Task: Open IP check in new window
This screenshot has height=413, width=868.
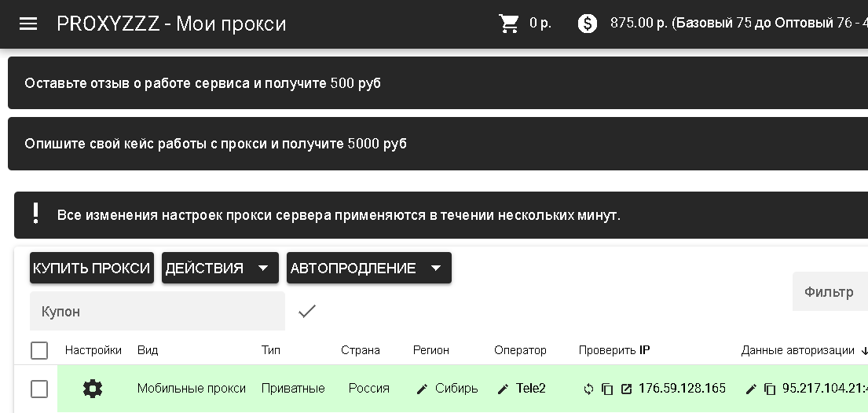Action: click(626, 389)
